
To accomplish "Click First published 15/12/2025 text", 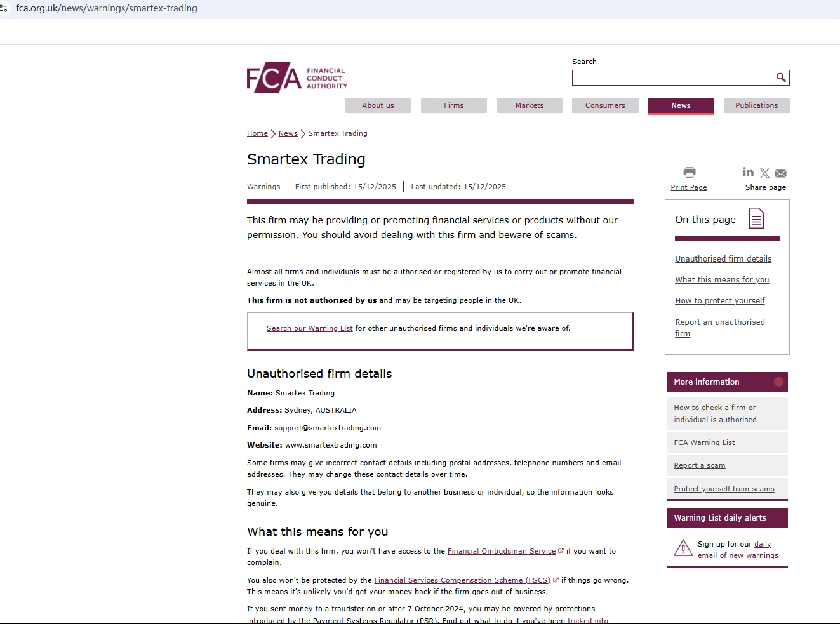I will pyautogui.click(x=345, y=187).
